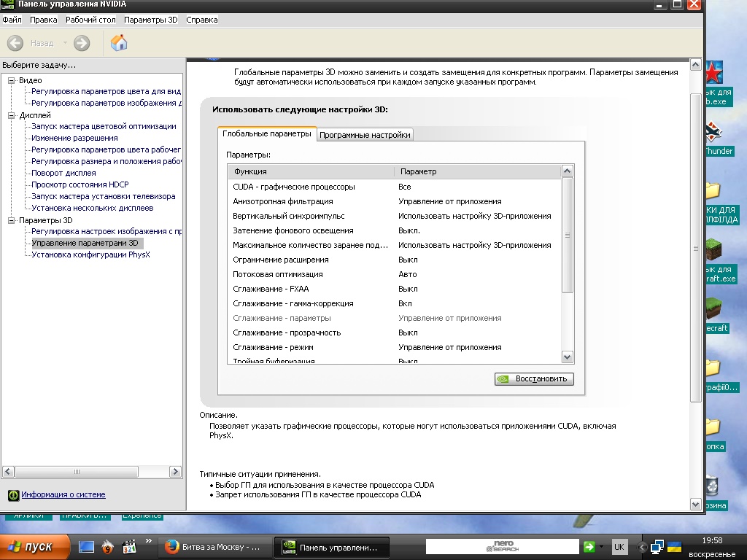The width and height of the screenshot is (747, 560).
Task: Click the Ukrainian flag tray icon
Action: [x=674, y=547]
